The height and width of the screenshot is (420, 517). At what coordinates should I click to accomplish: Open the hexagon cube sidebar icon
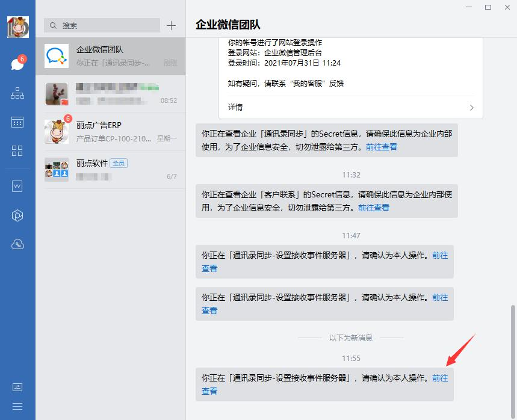click(17, 215)
